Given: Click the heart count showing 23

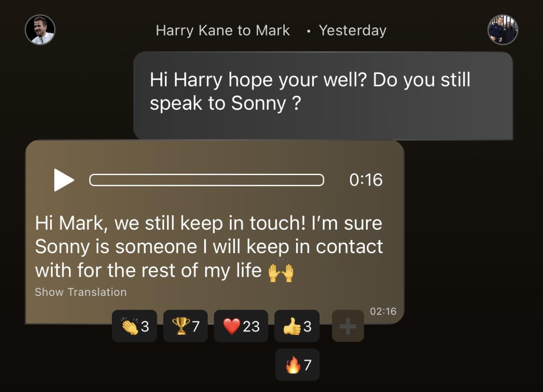Looking at the screenshot, I should [x=251, y=327].
